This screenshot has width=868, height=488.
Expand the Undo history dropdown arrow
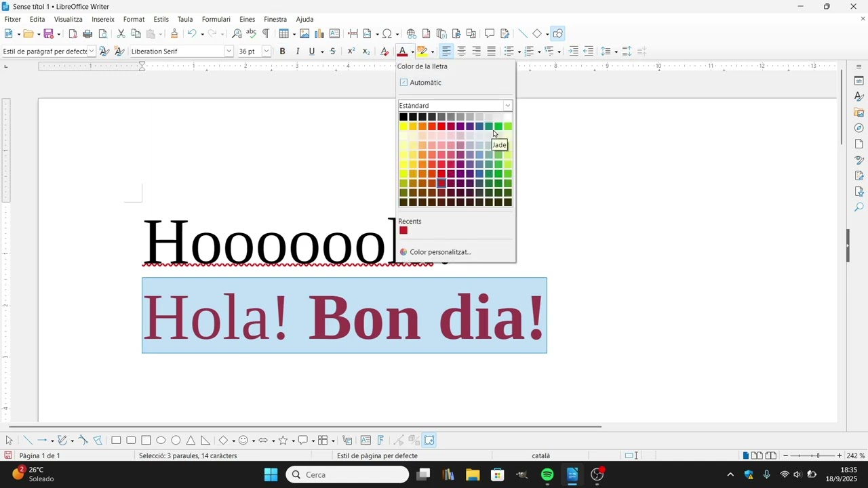[202, 35]
